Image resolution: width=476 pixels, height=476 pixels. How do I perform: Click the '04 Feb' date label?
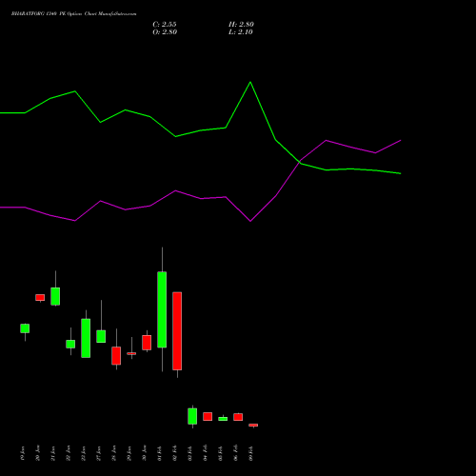(x=206, y=453)
